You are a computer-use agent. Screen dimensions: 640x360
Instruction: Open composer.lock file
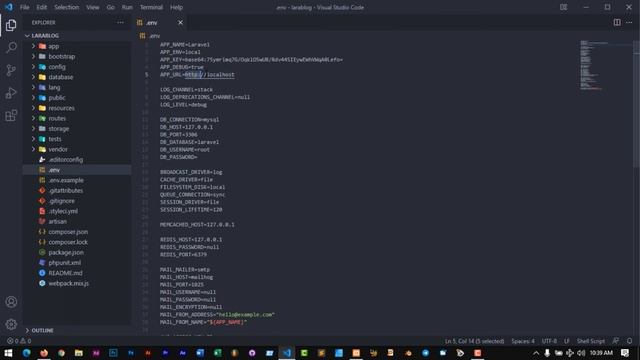[77, 242]
